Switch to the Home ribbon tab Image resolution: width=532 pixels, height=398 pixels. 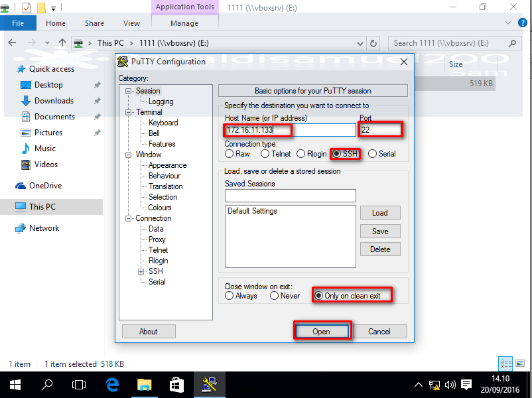coord(56,23)
